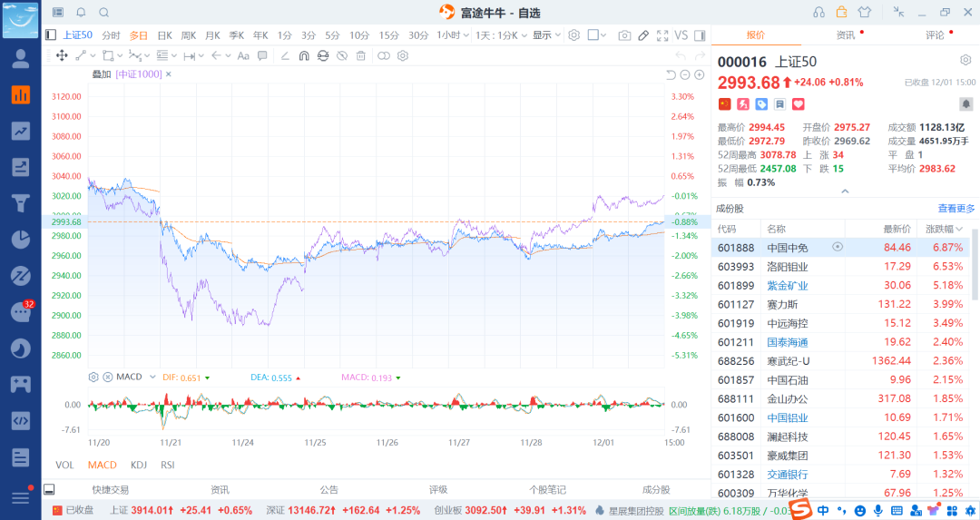Open the sidebar hamburger menu at bottom
Viewport: 980px width, 520px height.
tap(21, 497)
